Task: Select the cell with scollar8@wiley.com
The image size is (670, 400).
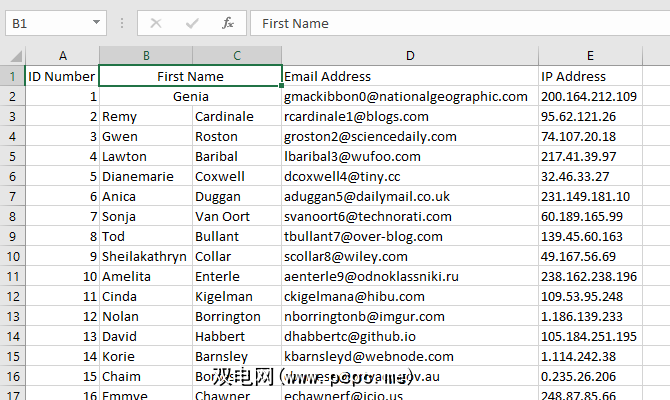Action: coord(410,256)
